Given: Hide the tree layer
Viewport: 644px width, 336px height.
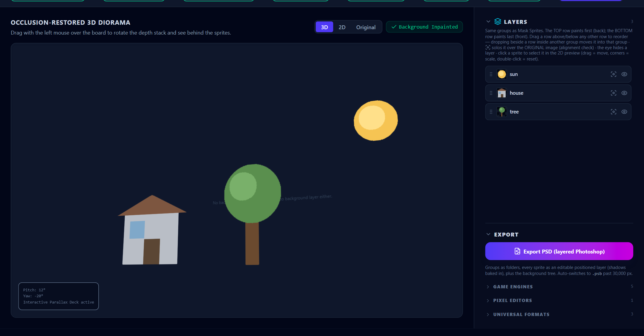Looking at the screenshot, I should tap(624, 112).
